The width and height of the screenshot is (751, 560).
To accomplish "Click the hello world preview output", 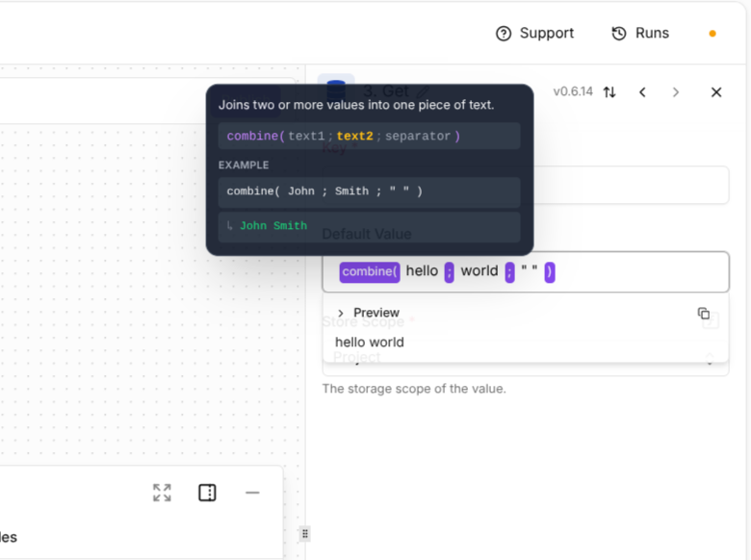I will point(370,343).
